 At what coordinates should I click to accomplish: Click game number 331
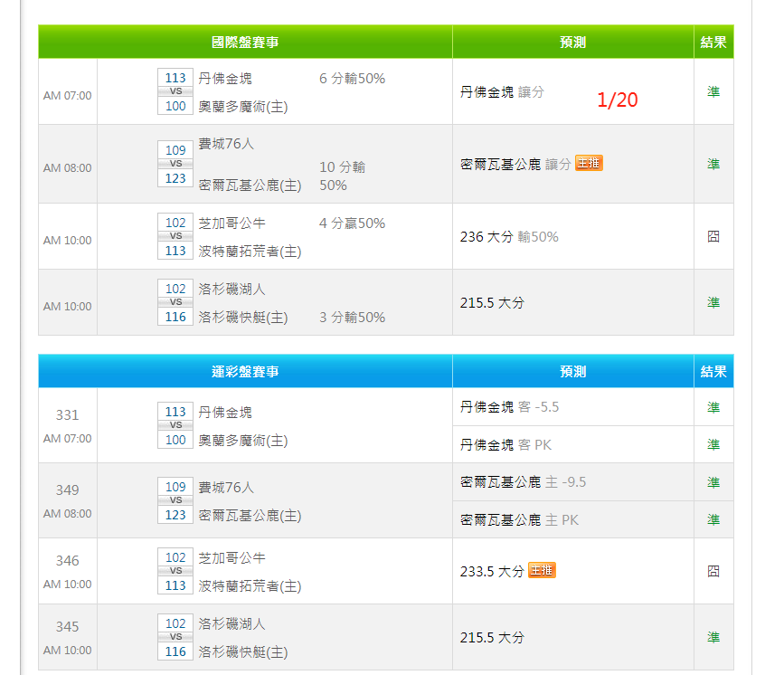coord(67,415)
